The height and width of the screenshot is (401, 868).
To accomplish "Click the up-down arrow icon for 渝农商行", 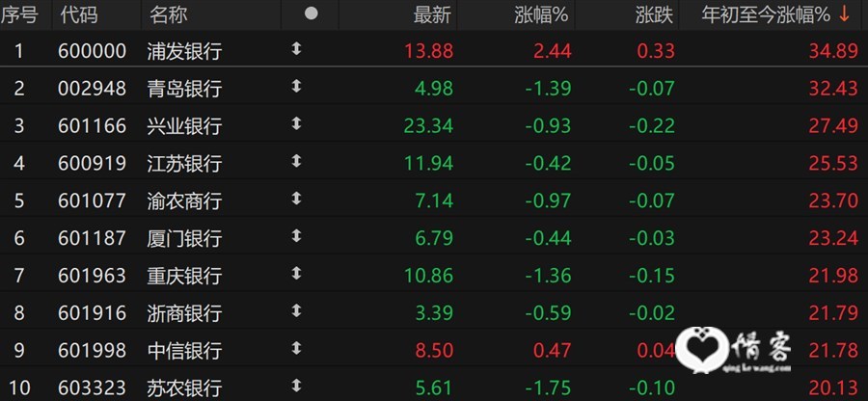I will click(x=297, y=199).
